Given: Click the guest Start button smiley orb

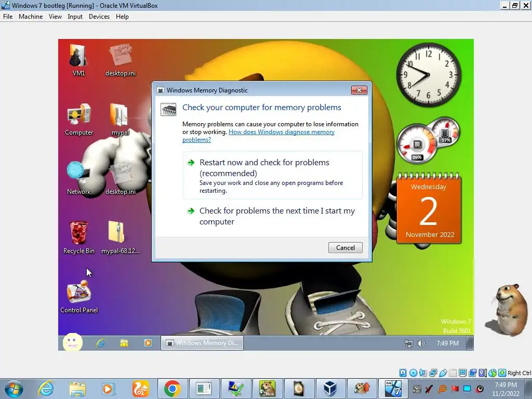Looking at the screenshot, I should point(73,342).
